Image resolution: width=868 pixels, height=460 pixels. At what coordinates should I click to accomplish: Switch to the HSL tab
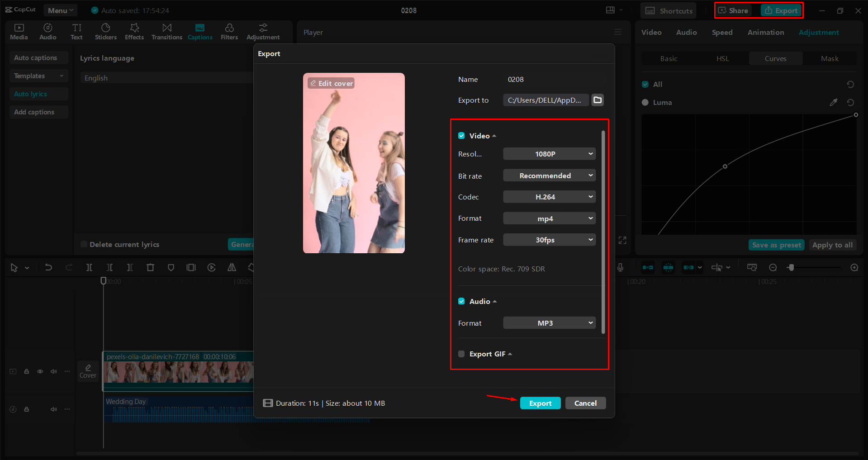click(x=722, y=58)
